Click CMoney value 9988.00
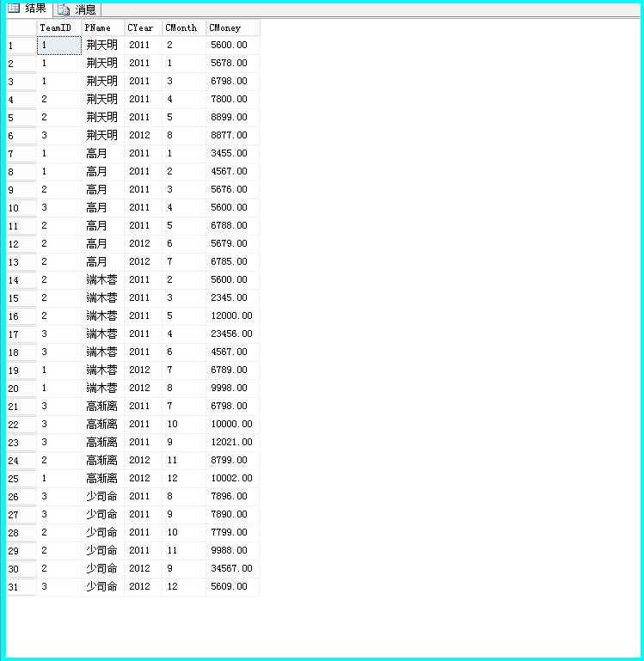The height and width of the screenshot is (661, 644). 229,551
